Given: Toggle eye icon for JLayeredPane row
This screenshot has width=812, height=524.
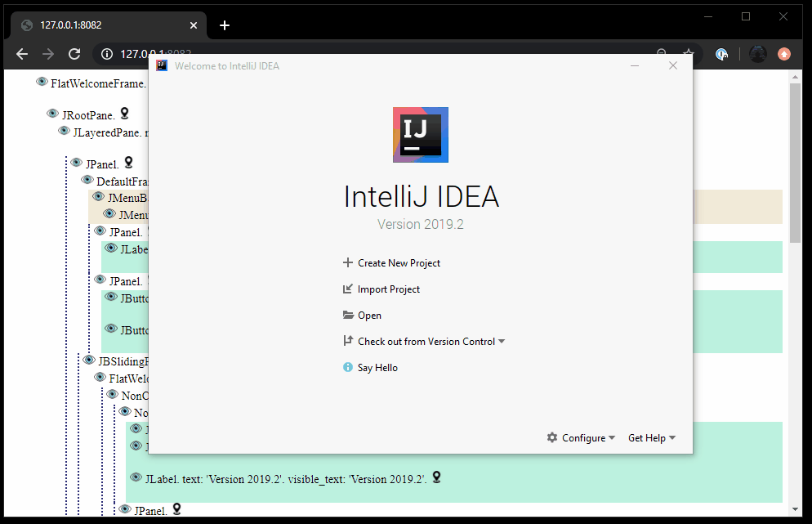Looking at the screenshot, I should [65, 131].
